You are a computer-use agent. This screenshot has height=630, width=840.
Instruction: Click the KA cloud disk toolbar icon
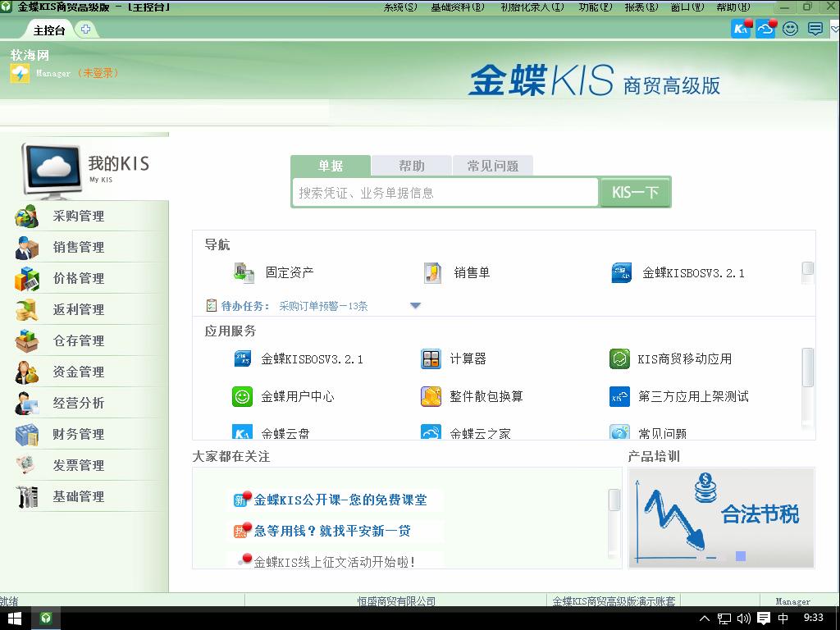(x=742, y=29)
